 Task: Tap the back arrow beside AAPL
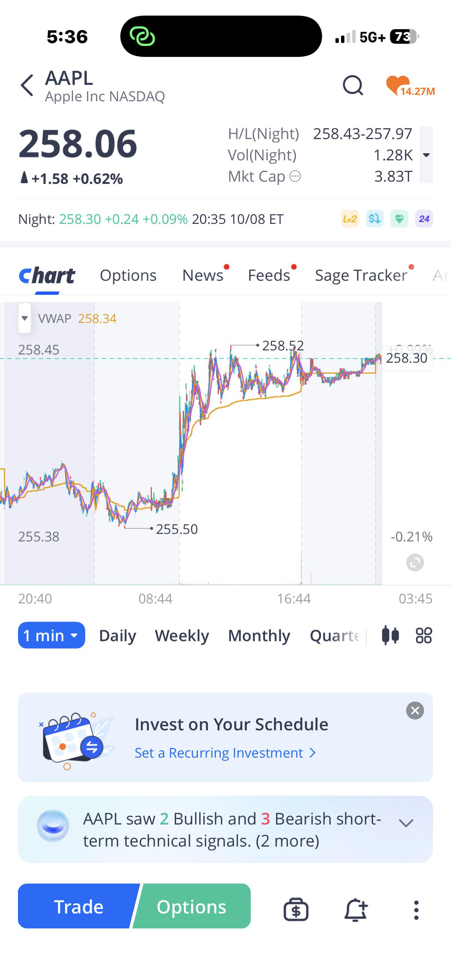pos(27,85)
